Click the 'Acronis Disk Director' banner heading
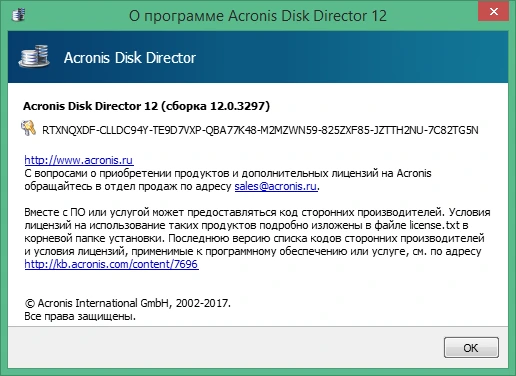The image size is (516, 376). 130,58
